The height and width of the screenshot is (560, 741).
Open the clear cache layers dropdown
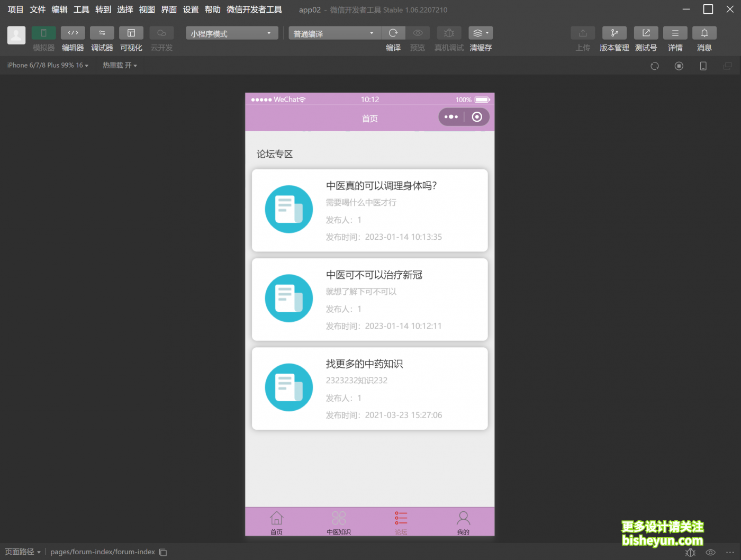[x=481, y=33]
